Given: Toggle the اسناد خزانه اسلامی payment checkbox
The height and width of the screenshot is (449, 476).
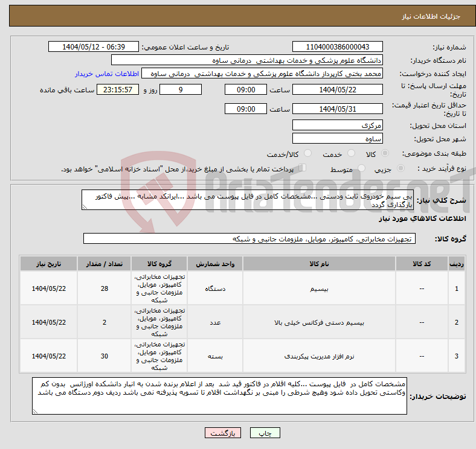Looking at the screenshot, I should click(x=303, y=167).
